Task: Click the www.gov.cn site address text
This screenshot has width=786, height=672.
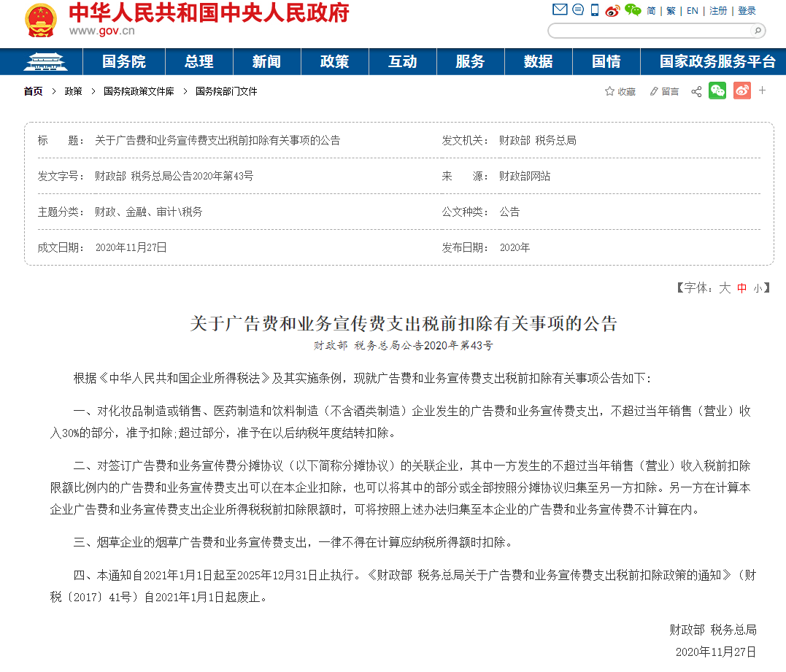Action: (101, 31)
